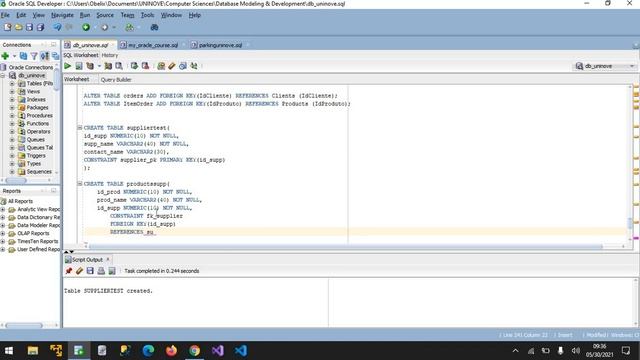Click the filter funnel icon in Connections
Image resolution: width=640 pixels, height=360 pixels.
pyautogui.click(x=34, y=56)
